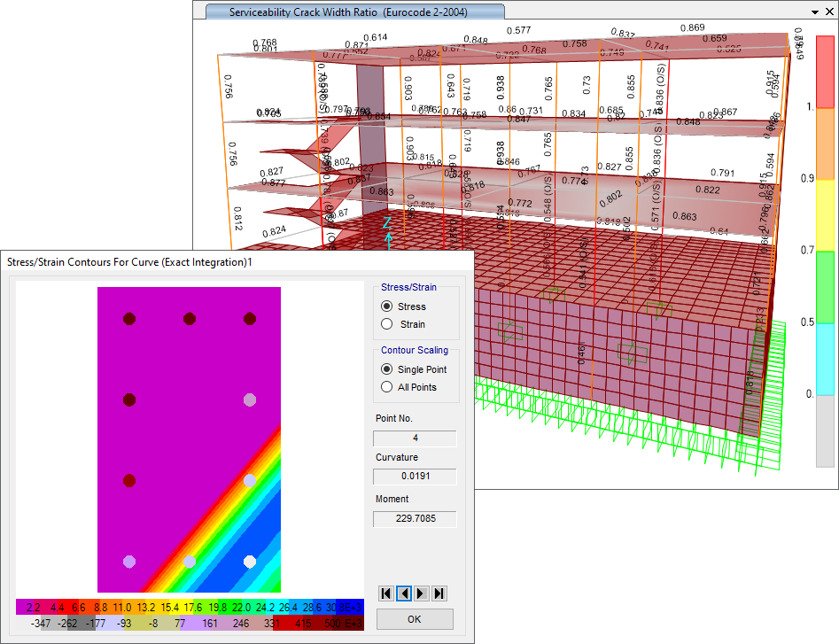Screen dimensions: 839x644
Task: Jump to the first curve point
Action: coord(385,594)
